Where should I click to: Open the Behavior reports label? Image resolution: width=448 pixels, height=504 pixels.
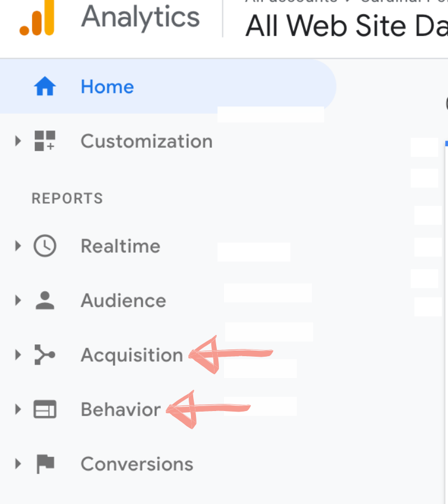120,409
